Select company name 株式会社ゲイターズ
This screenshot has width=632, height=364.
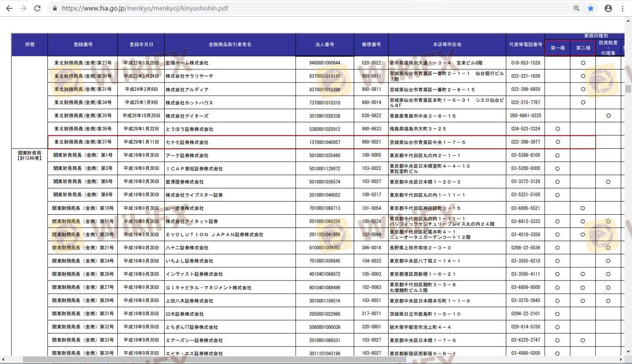pos(187,116)
